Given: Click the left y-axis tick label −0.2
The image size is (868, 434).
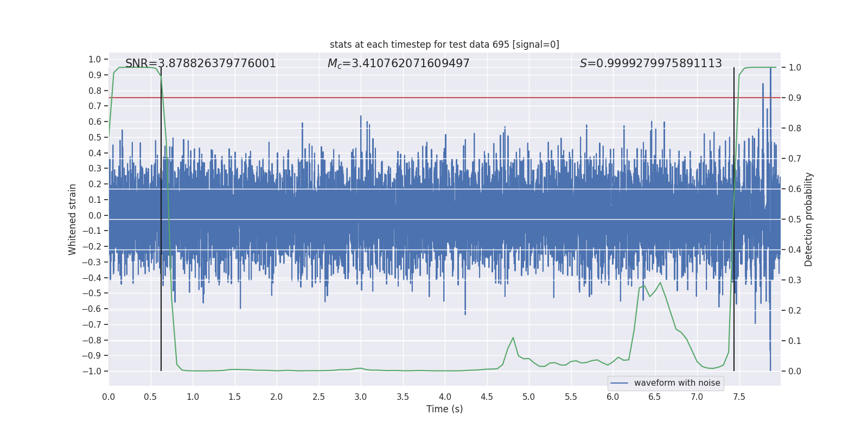Looking at the screenshot, I should [92, 247].
